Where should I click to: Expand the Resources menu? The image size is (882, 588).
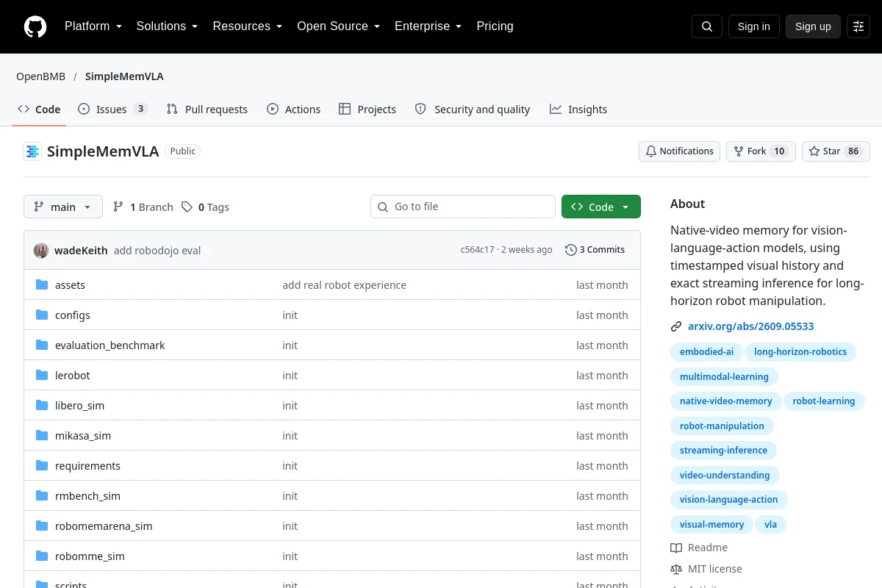248,26
